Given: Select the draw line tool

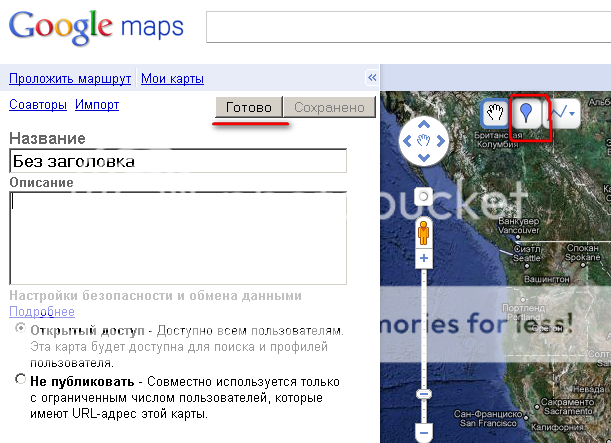Looking at the screenshot, I should 558,113.
